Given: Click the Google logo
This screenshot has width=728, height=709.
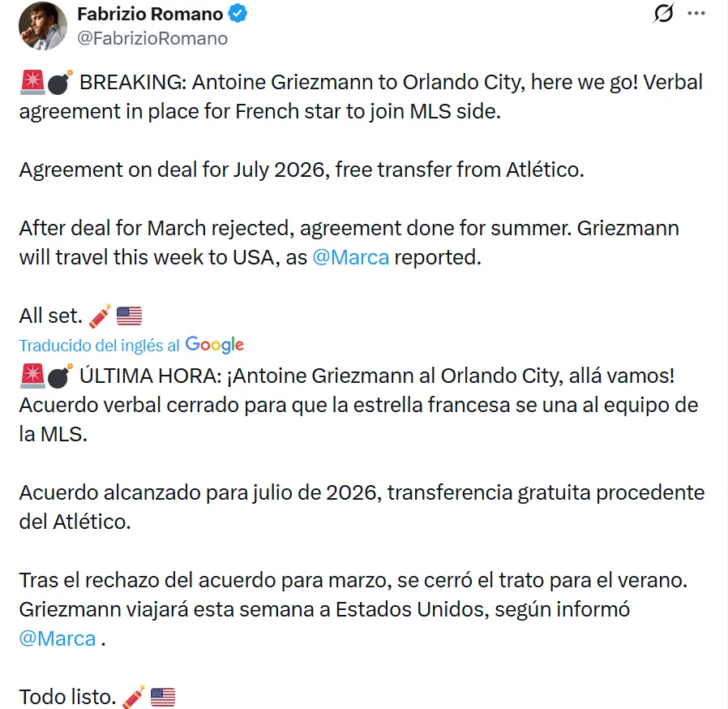Looking at the screenshot, I should pyautogui.click(x=215, y=345).
